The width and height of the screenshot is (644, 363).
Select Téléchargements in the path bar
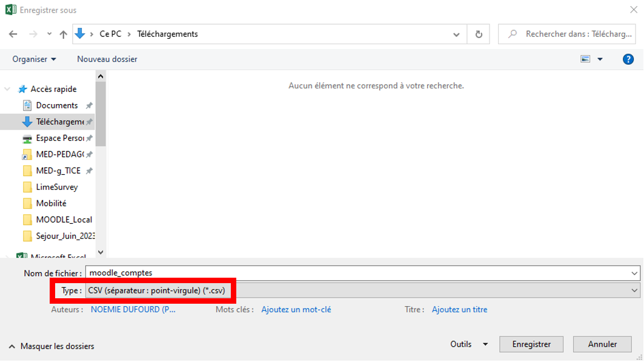(168, 34)
